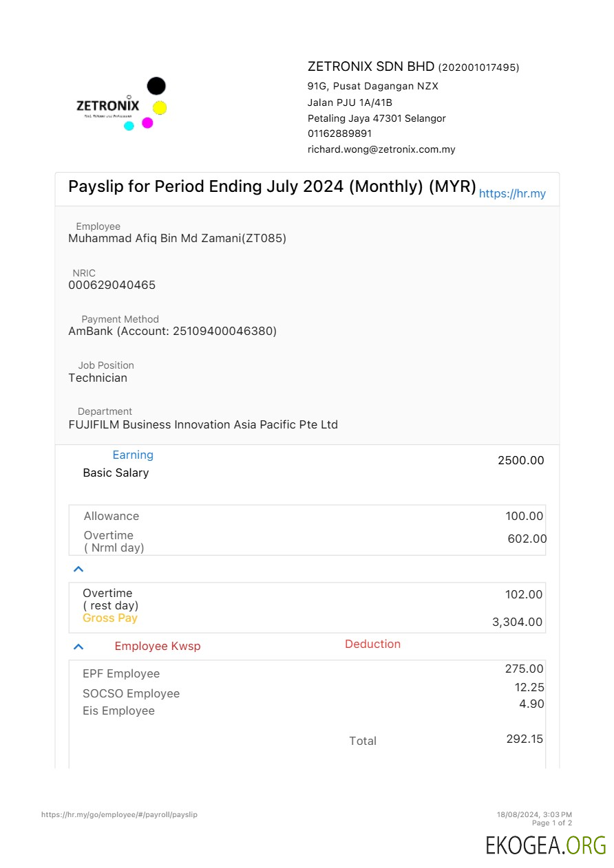
Task: Collapse the chevron above Overtime rest day
Action: coord(78,569)
